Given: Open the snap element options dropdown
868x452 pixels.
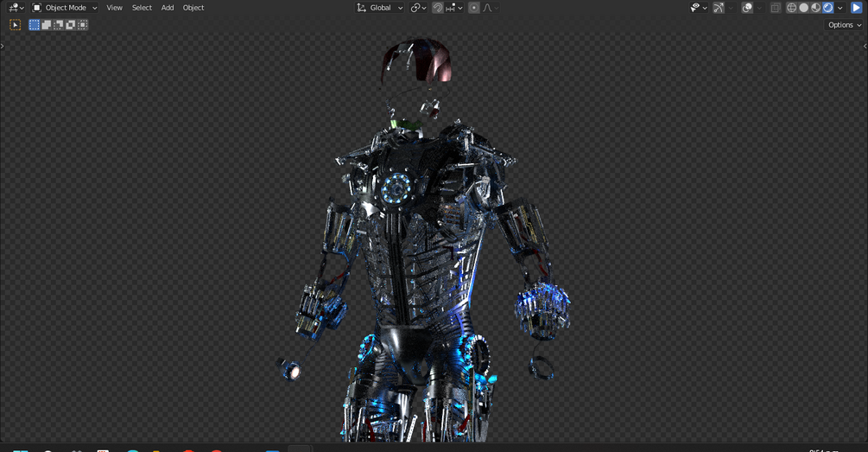Looking at the screenshot, I should 454,8.
